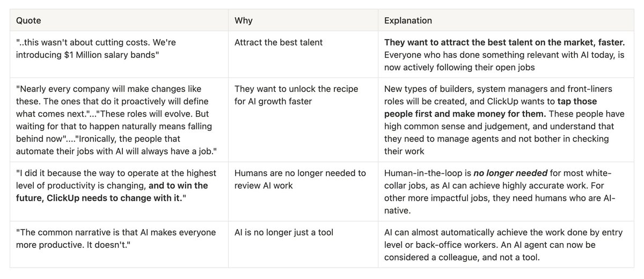Click the "Humans are no longer needed" cell
644x279 pixels.
pyautogui.click(x=303, y=192)
